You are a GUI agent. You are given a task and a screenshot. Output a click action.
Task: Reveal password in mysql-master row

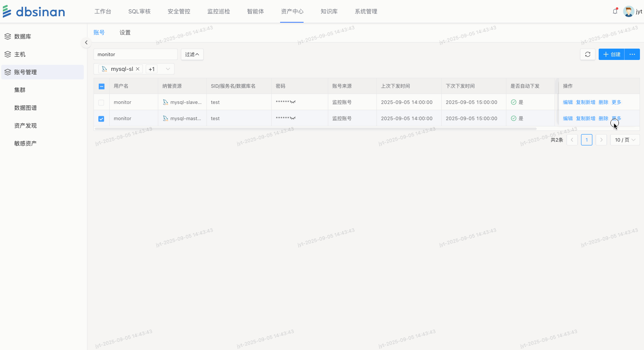pyautogui.click(x=293, y=118)
